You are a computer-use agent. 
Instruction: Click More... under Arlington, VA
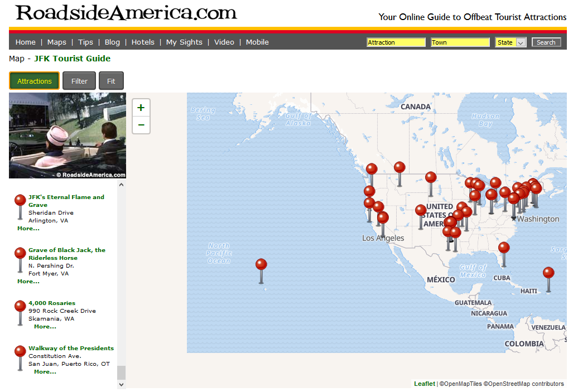click(28, 229)
